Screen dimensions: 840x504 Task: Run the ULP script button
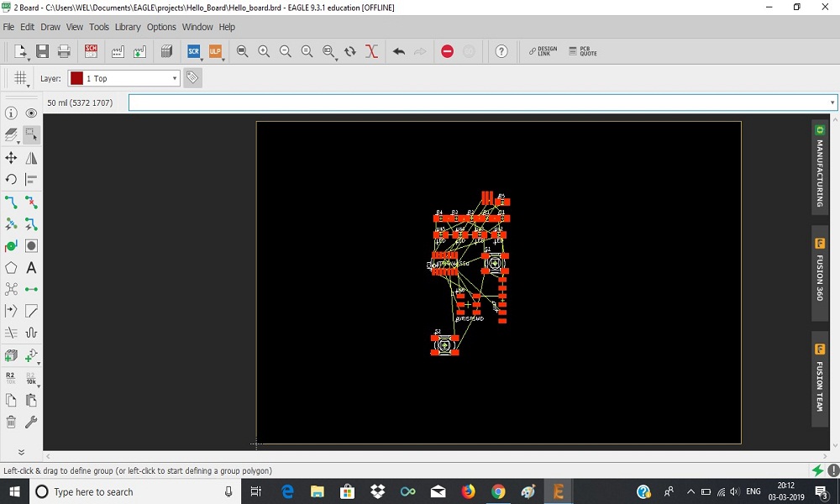coord(215,51)
